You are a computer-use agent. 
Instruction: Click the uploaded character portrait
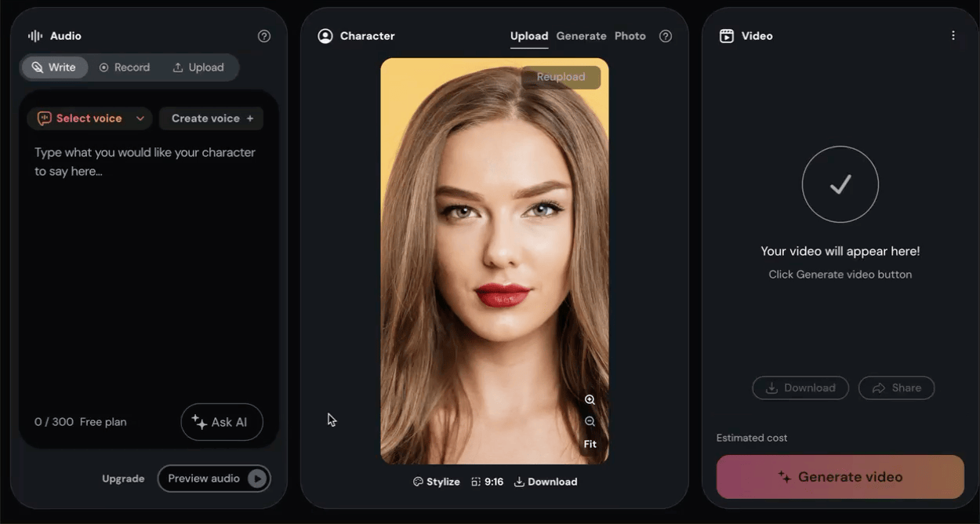pos(495,260)
